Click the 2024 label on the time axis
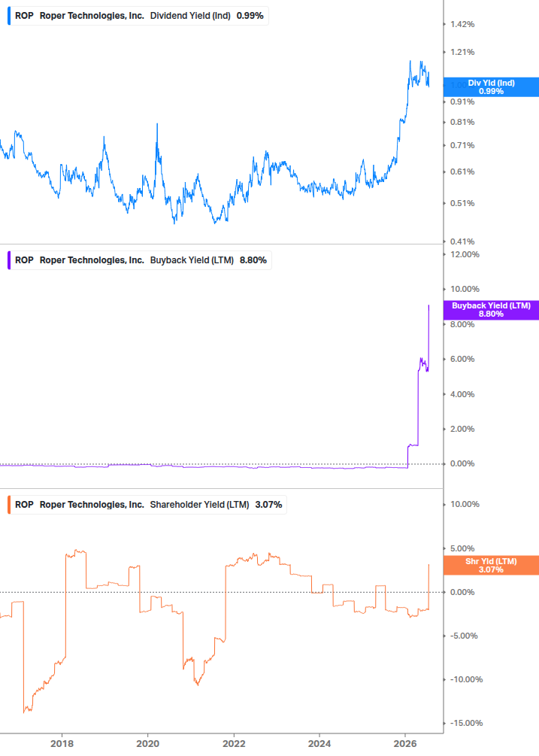Screen dimensions: 539x756 (319, 744)
